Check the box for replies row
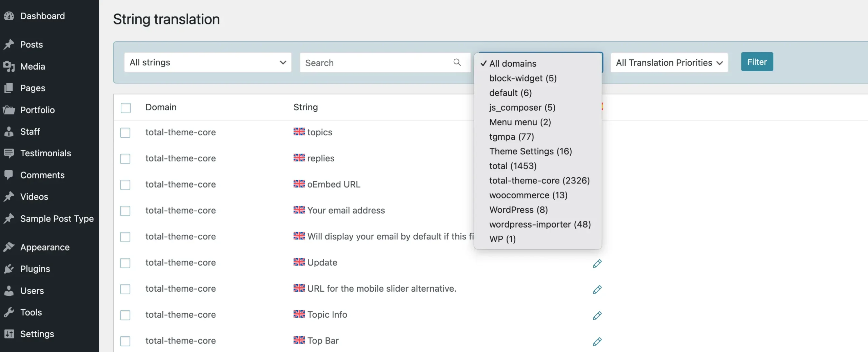868x352 pixels. [125, 159]
